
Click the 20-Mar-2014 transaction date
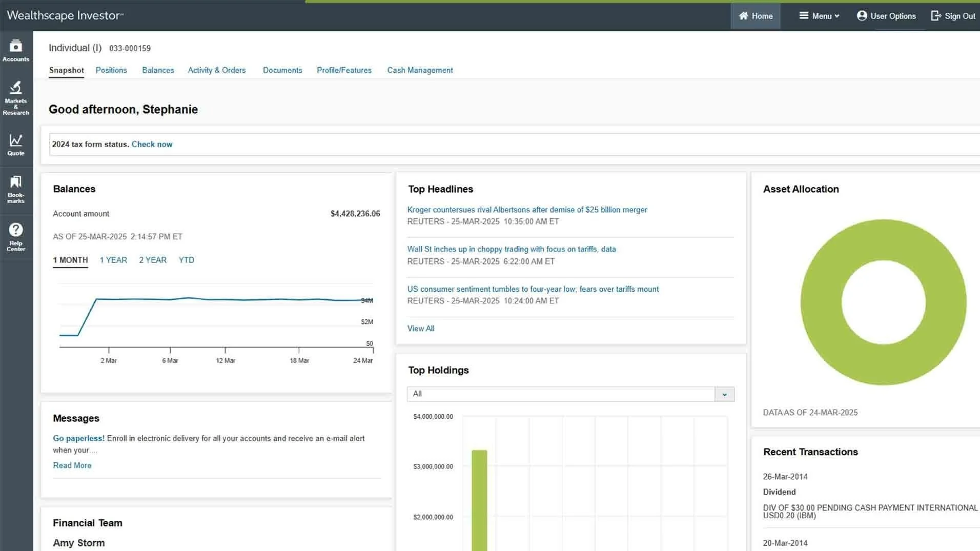[785, 543]
